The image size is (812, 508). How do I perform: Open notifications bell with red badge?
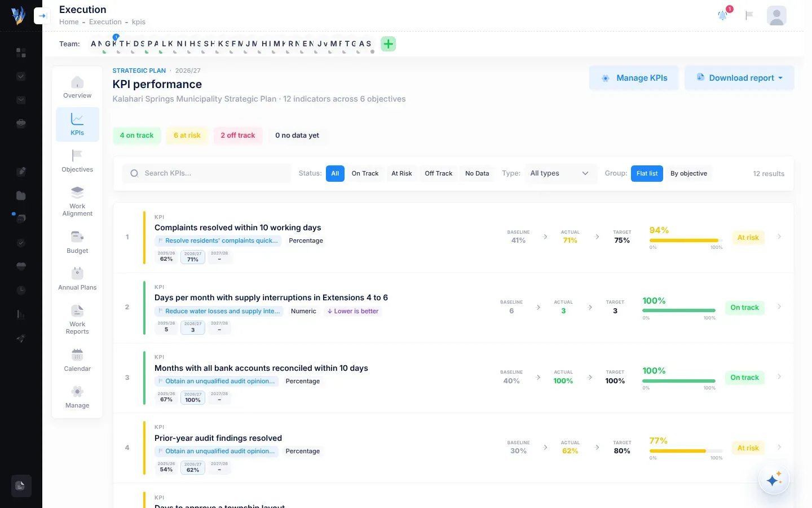coord(722,15)
